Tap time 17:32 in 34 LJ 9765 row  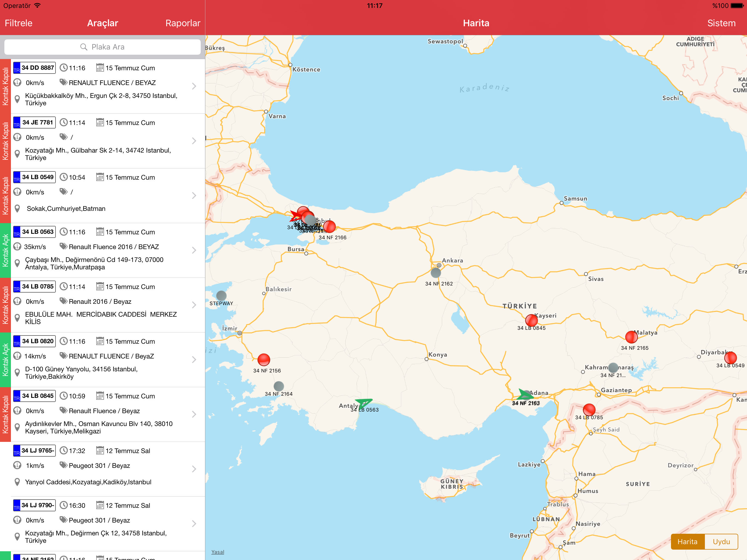point(77,451)
